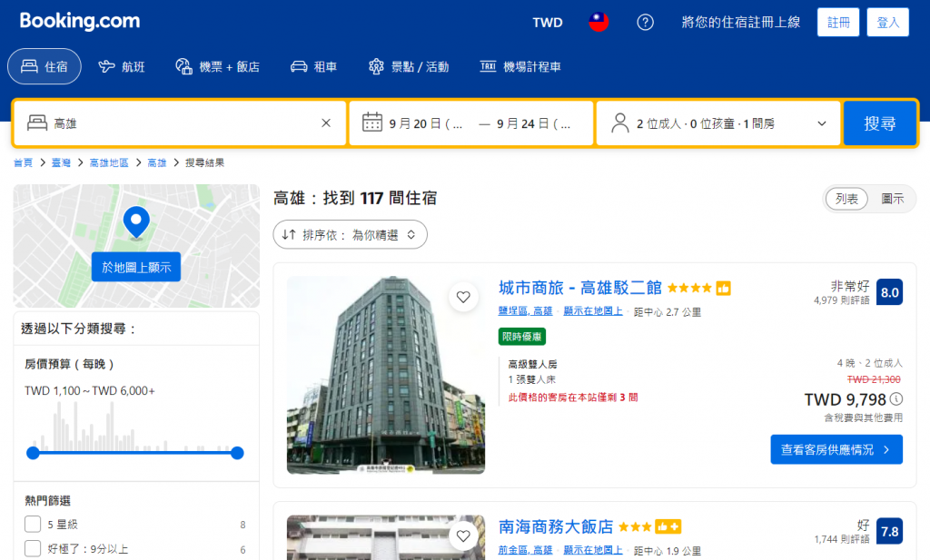The height and width of the screenshot is (560, 930).
Task: Clear the 高雄 destination with the X icon
Action: pos(326,123)
